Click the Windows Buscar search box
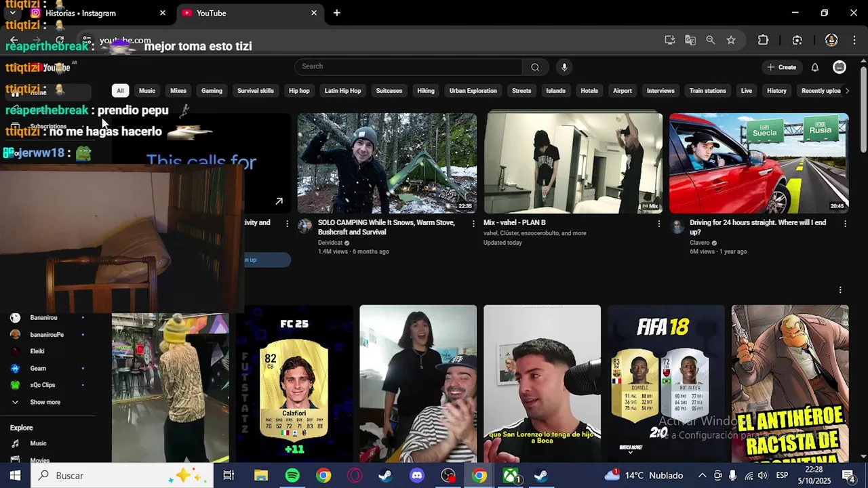The height and width of the screenshot is (488, 868). coord(123,476)
